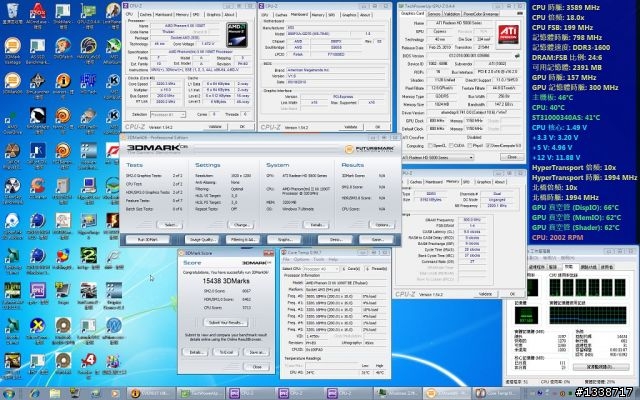Click Details under System in 3DMark06
640x400 pixels.
click(316, 225)
